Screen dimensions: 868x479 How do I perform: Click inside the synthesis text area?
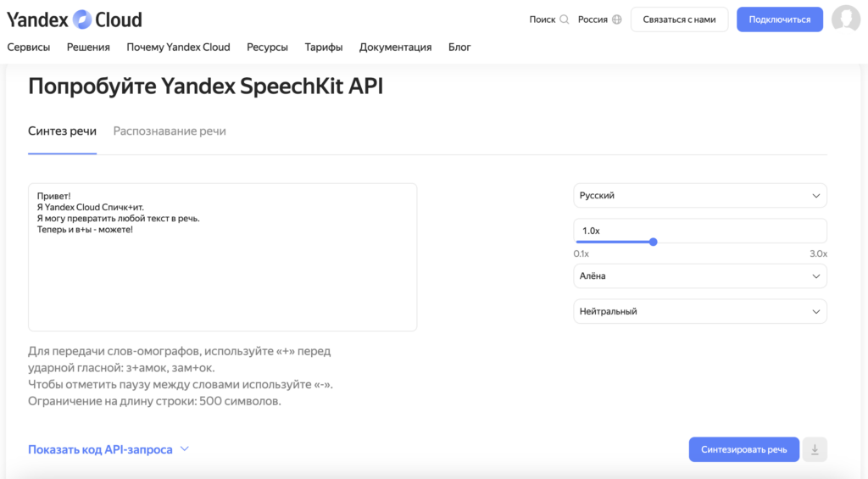click(x=222, y=271)
